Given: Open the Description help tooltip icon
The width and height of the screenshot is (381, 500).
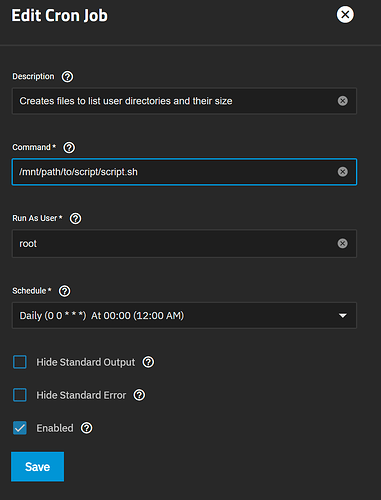Looking at the screenshot, I should [x=67, y=77].
